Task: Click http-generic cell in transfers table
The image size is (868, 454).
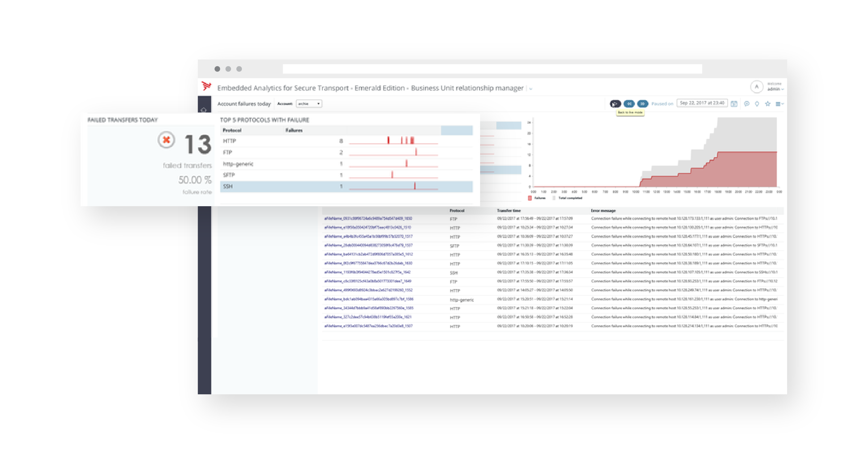Action: click(x=462, y=300)
